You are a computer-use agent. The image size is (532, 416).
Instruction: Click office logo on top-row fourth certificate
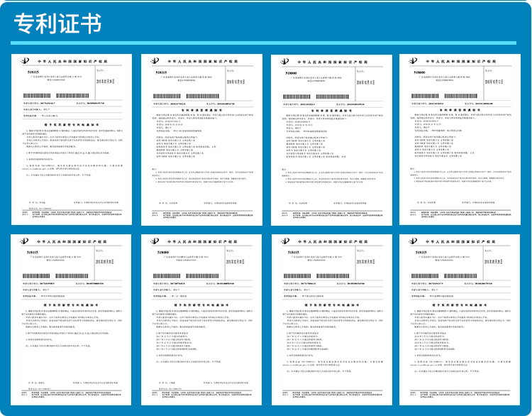pos(413,61)
